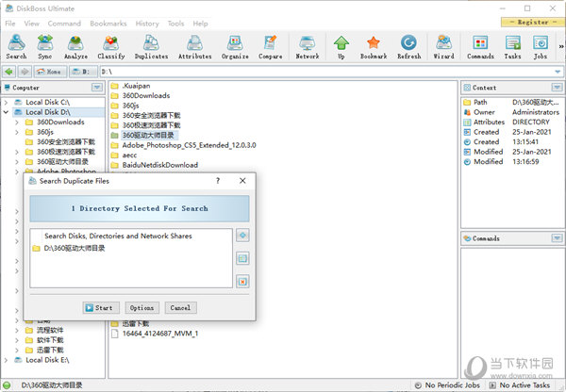Refresh the file listing
Image resolution: width=566 pixels, height=392 pixels.
[409, 47]
